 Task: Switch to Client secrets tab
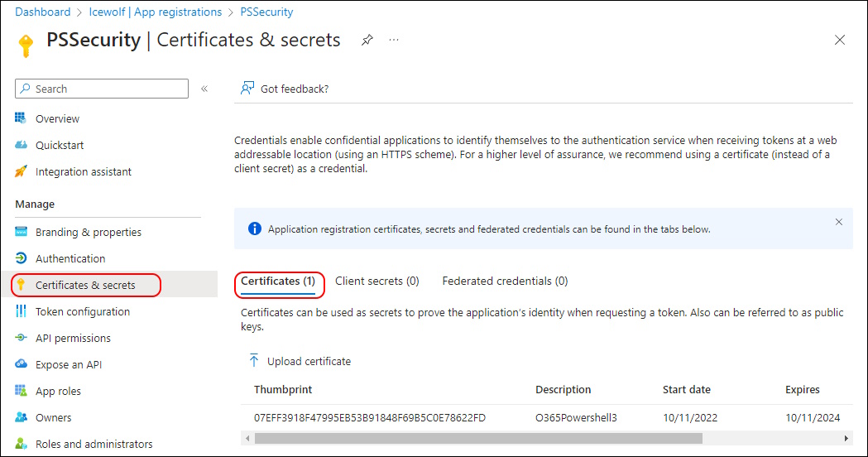pyautogui.click(x=377, y=281)
